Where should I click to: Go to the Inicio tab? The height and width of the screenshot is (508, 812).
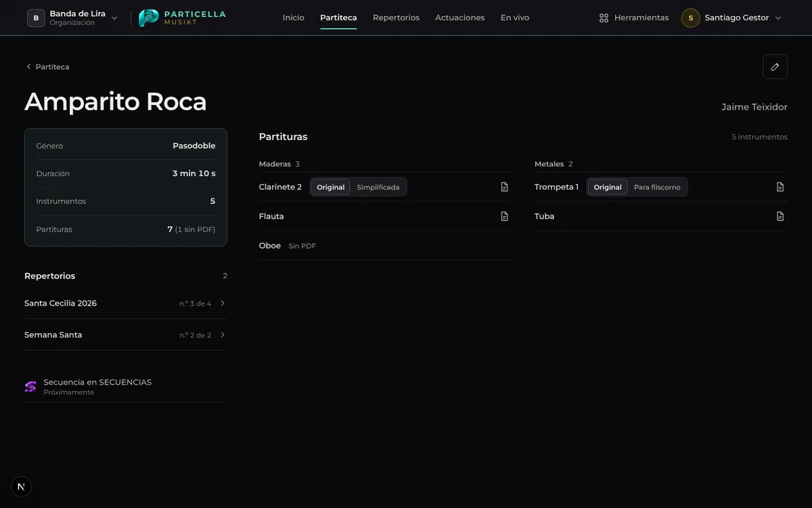pos(294,18)
